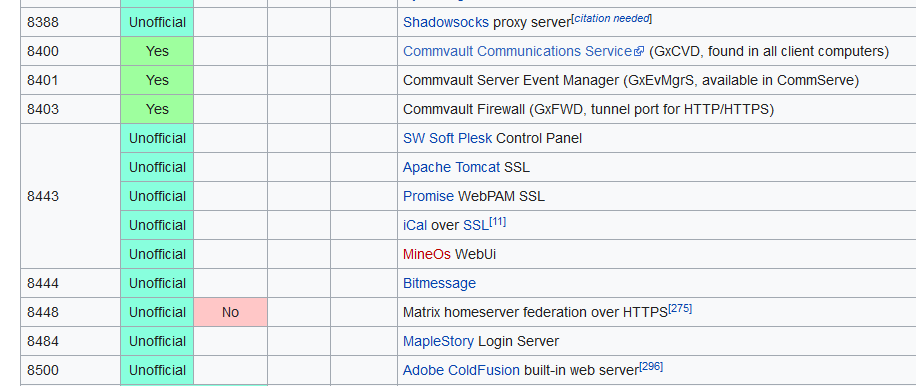Viewport: 916px width, 386px height.
Task: Open reference [275] superscript
Action: (x=680, y=308)
